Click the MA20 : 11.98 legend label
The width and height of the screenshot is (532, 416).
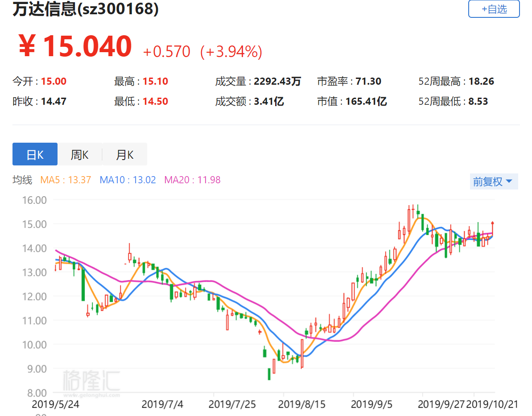click(x=192, y=180)
